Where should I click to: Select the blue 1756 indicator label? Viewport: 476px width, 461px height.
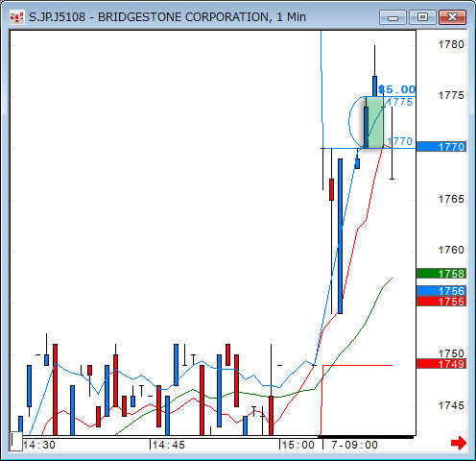click(x=441, y=291)
